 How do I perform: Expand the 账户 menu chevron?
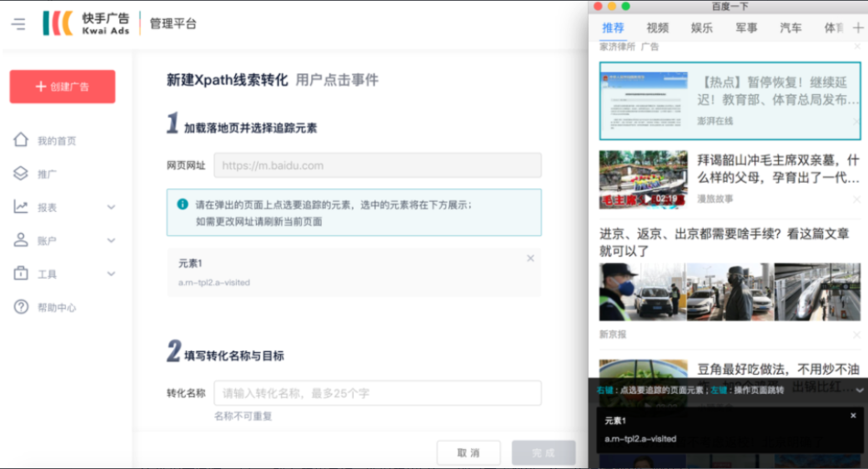pyautogui.click(x=111, y=240)
